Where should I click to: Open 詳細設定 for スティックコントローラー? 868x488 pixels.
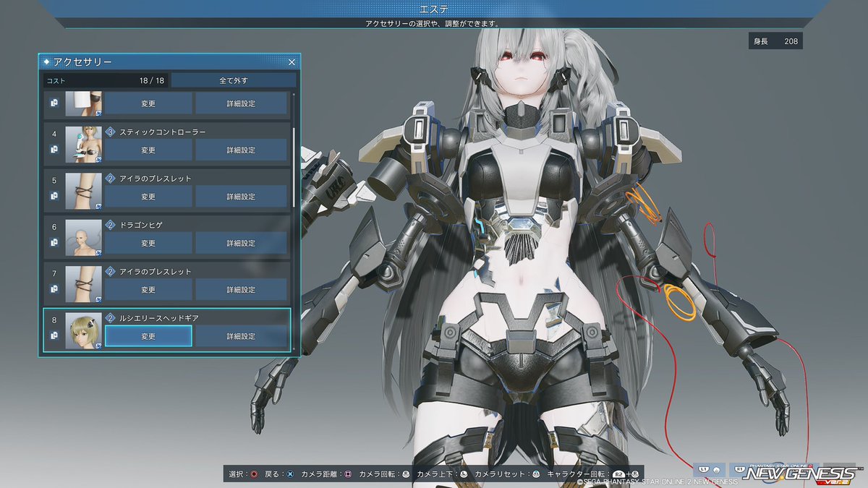pyautogui.click(x=241, y=150)
